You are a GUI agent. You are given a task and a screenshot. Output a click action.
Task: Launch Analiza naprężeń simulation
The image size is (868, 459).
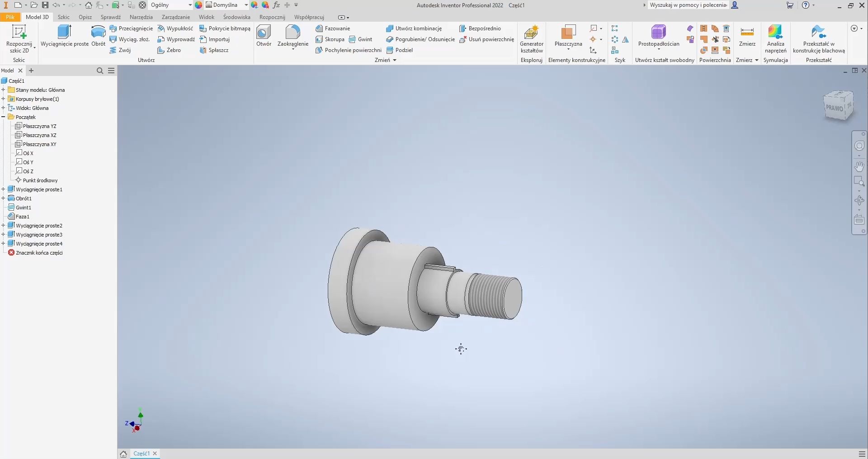click(x=775, y=38)
